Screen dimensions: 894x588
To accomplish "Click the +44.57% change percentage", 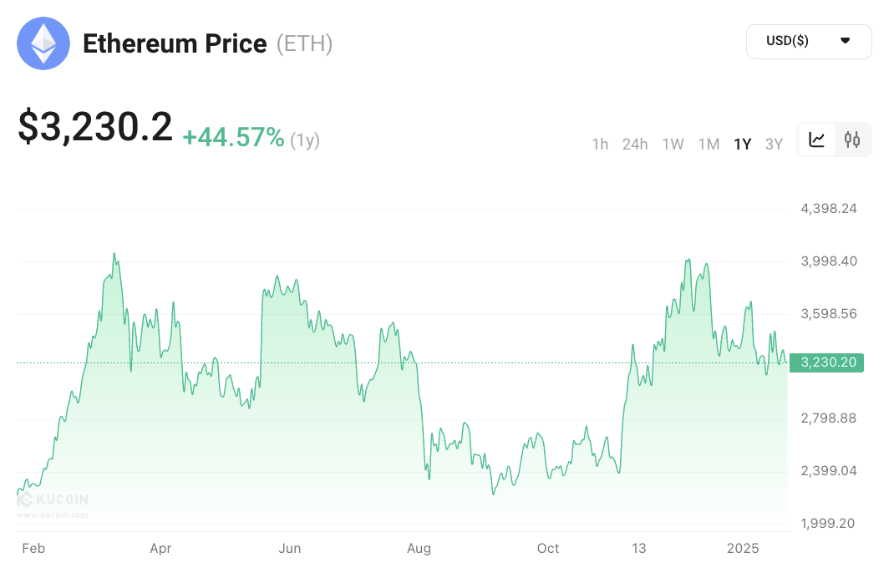I will pos(233,138).
